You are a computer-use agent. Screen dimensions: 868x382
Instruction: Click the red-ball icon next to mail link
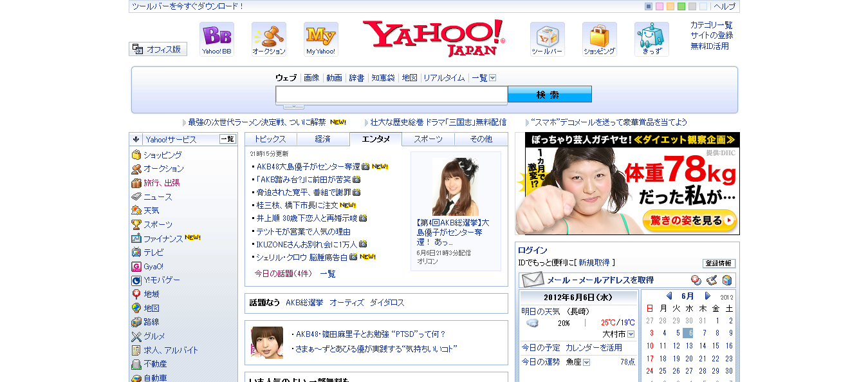[x=696, y=280]
